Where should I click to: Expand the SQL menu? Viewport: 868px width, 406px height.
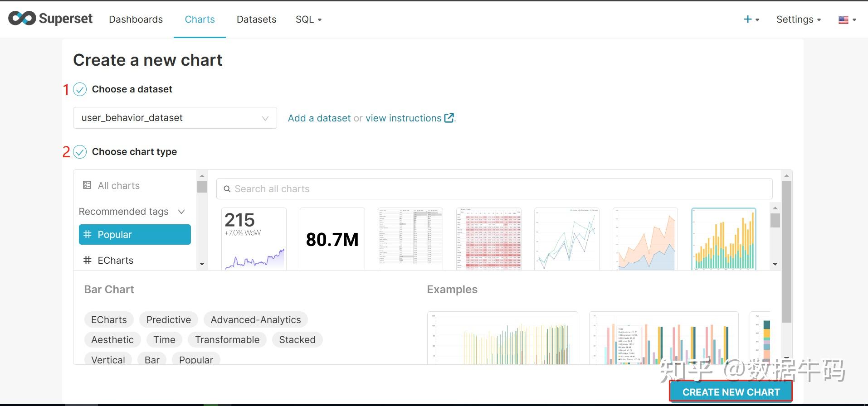click(x=308, y=19)
